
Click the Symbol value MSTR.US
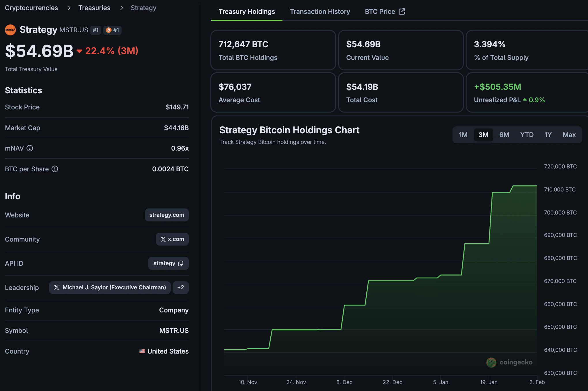[x=174, y=331]
